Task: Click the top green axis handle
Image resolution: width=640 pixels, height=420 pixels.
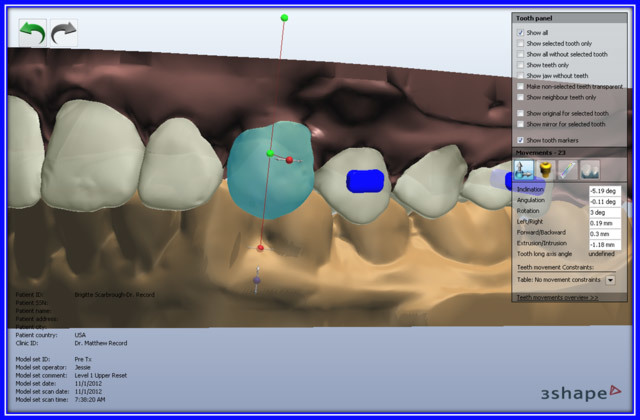Action: pos(284,18)
